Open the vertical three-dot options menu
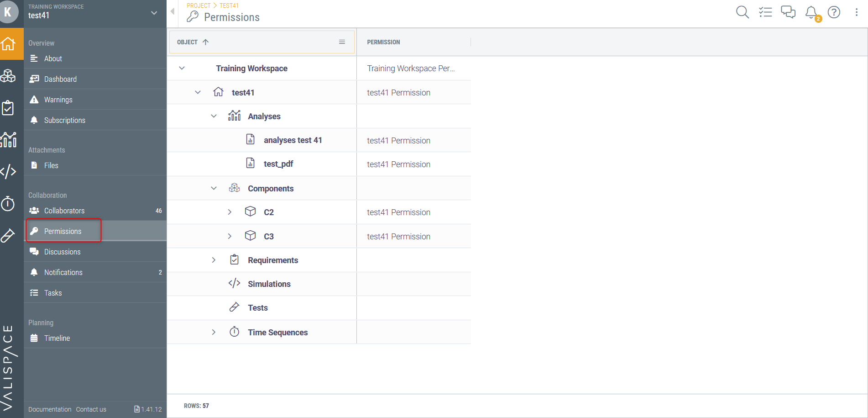The height and width of the screenshot is (418, 868). pyautogui.click(x=857, y=12)
